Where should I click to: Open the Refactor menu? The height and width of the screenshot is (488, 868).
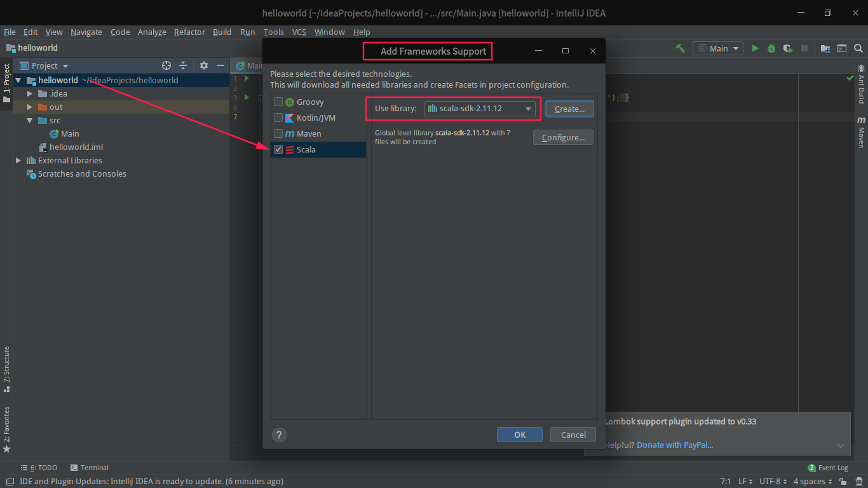click(190, 32)
